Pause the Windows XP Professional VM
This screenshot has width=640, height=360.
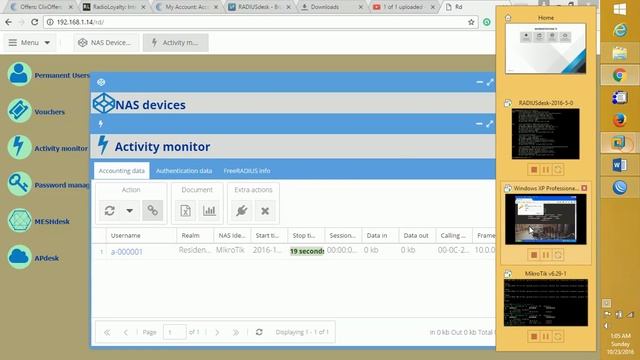point(546,255)
